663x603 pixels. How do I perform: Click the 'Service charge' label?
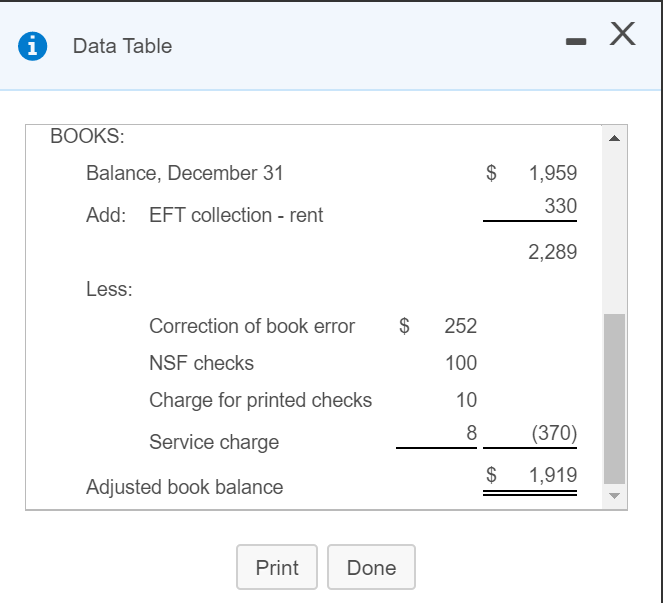click(214, 442)
